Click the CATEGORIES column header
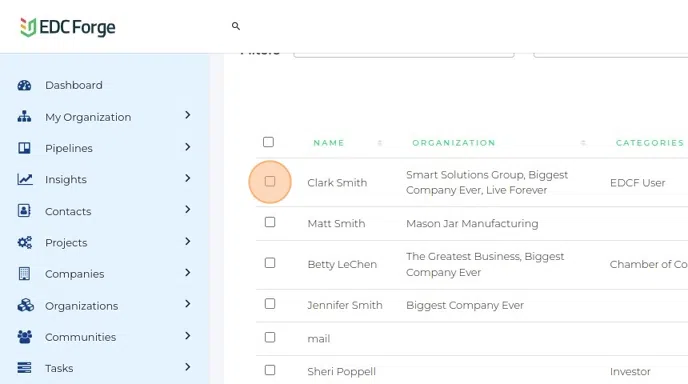 point(650,143)
